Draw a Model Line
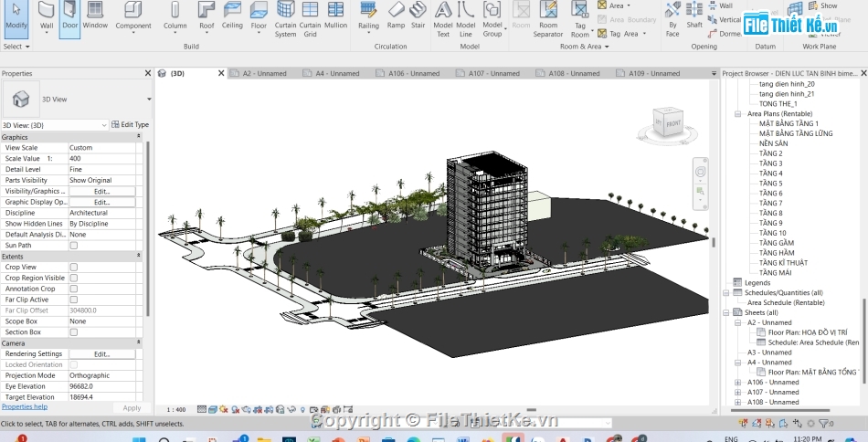Image resolution: width=868 pixels, height=442 pixels. (x=466, y=19)
